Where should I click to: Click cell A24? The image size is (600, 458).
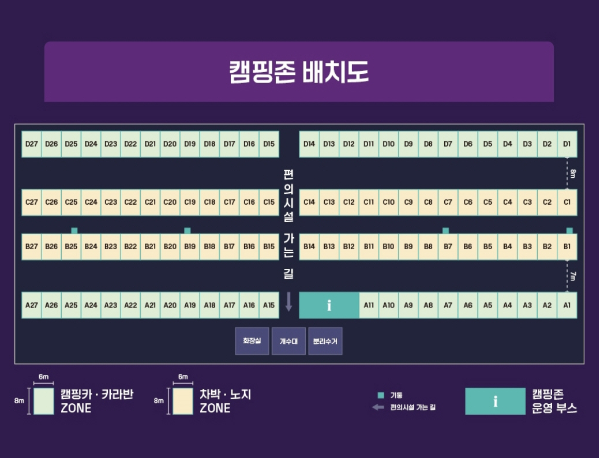[91, 305]
